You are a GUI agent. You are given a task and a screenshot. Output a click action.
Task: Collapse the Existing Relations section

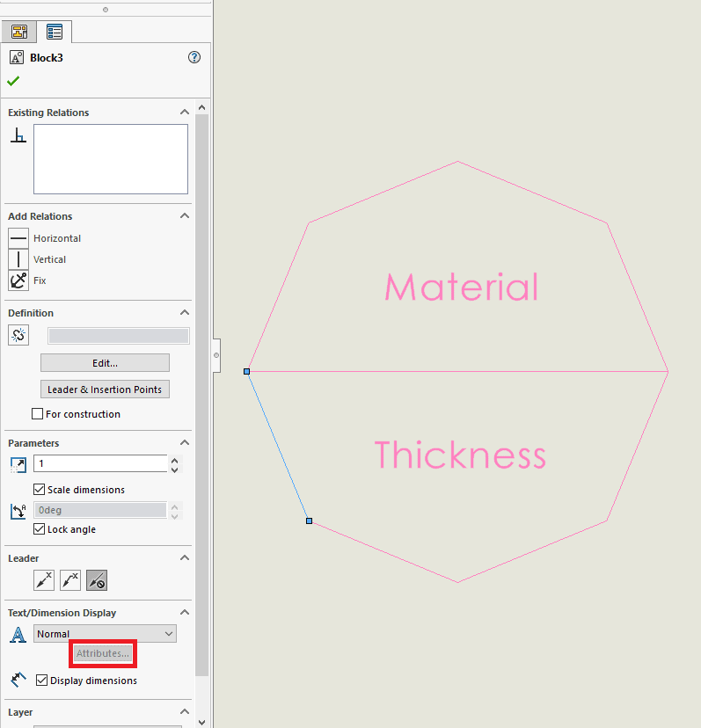[x=185, y=113]
